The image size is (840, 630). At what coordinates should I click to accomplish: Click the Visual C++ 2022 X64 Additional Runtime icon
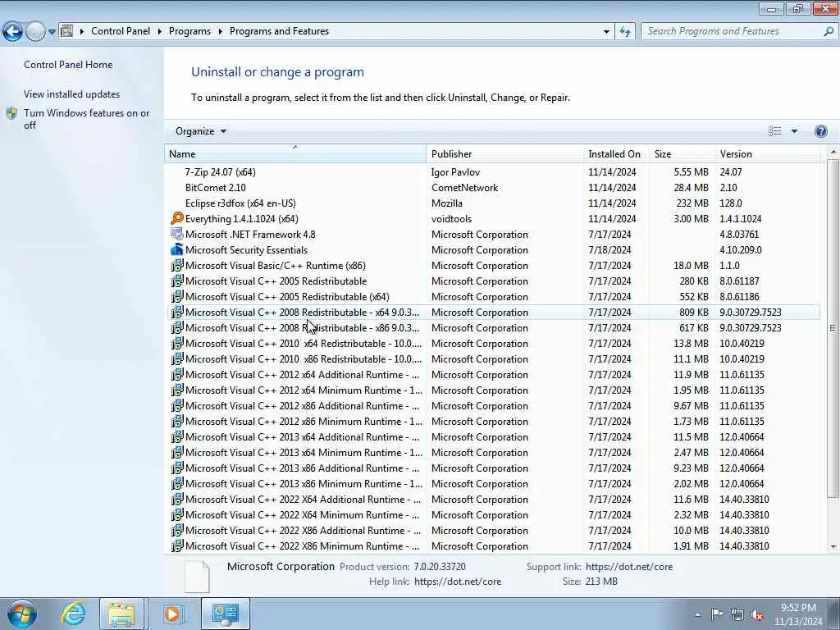177,499
